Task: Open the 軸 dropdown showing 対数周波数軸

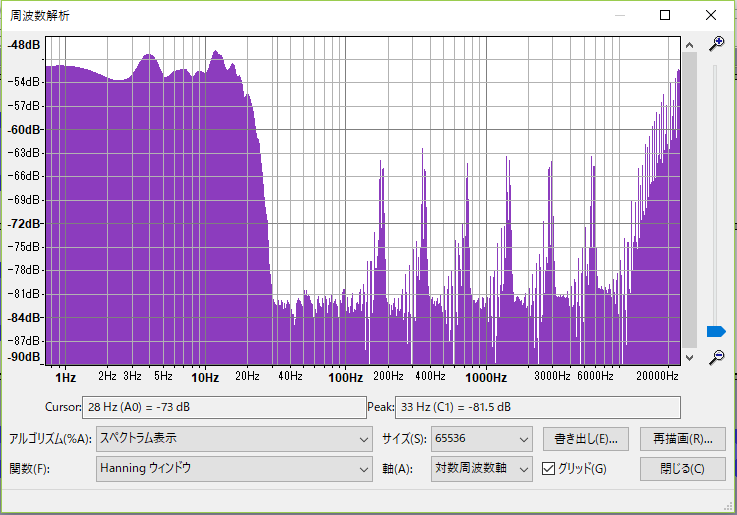Action: [481, 469]
